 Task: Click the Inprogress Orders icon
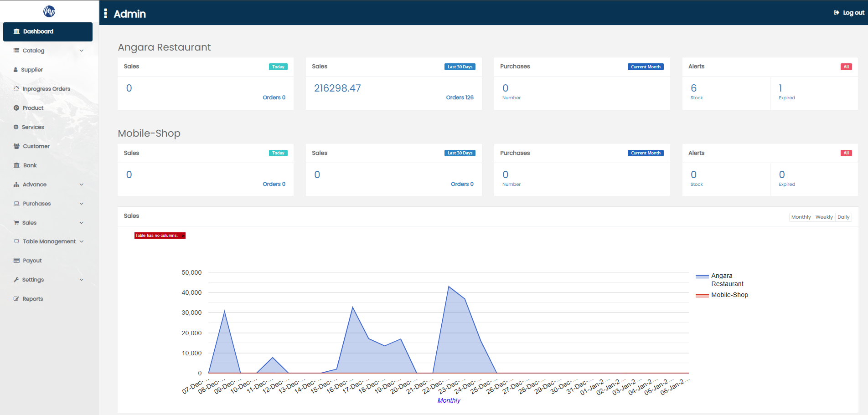tap(16, 88)
